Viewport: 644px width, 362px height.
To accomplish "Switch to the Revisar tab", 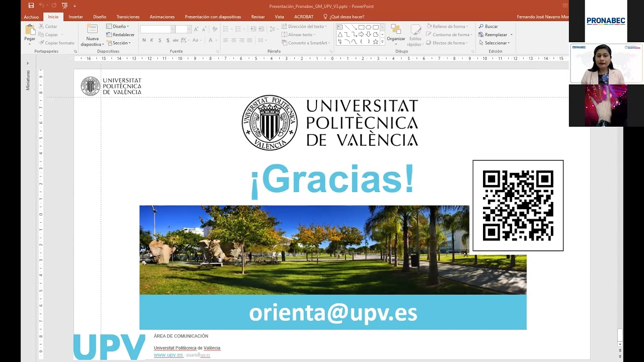I will tap(258, 17).
